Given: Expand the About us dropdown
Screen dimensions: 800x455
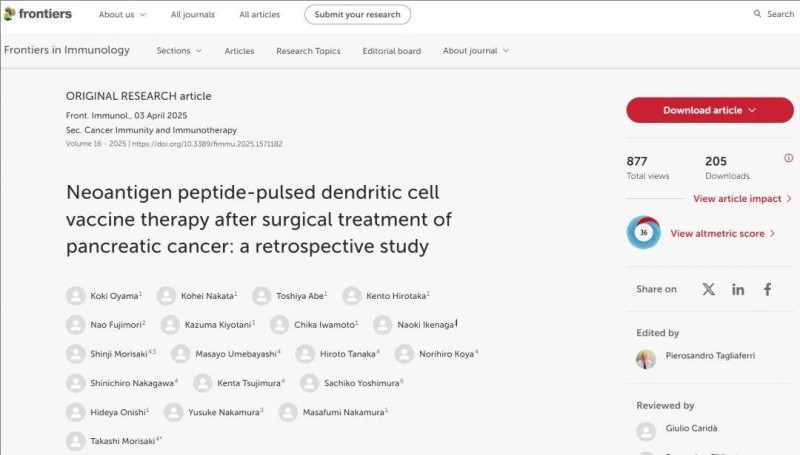Looking at the screenshot, I should click(x=122, y=14).
